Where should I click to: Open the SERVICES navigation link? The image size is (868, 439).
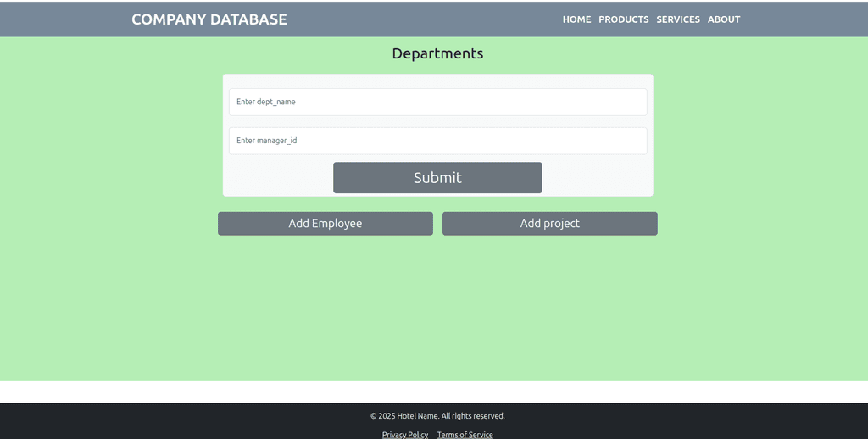pyautogui.click(x=678, y=19)
